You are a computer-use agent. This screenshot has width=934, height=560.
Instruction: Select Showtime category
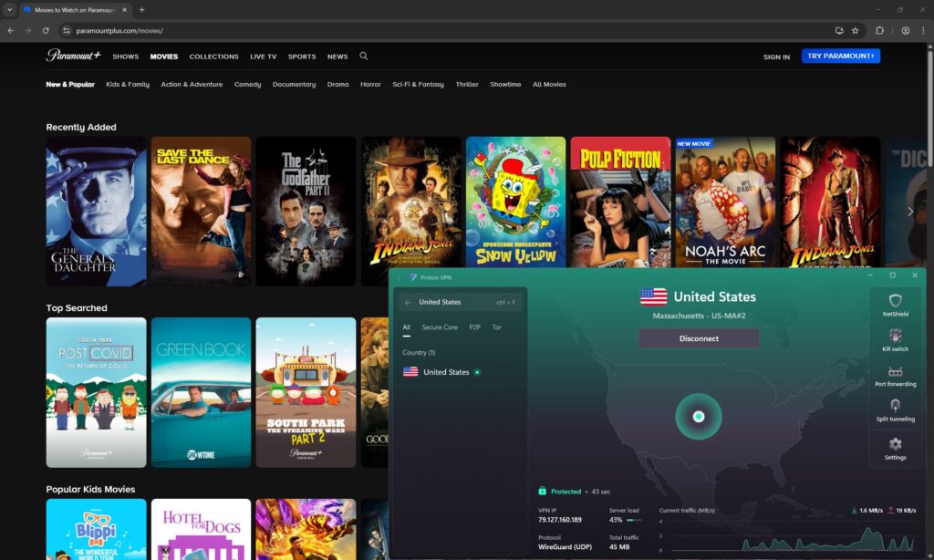[505, 85]
